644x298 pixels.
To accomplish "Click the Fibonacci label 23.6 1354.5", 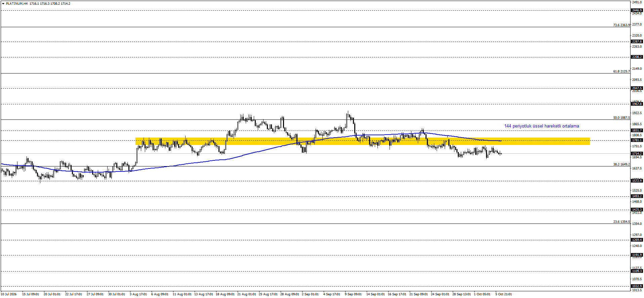I will point(621,221).
